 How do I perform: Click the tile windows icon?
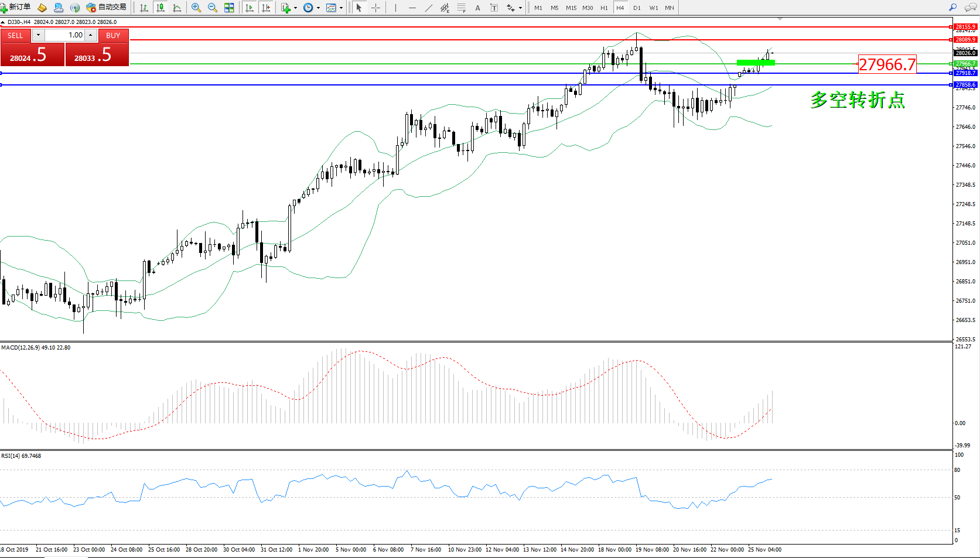click(x=229, y=8)
